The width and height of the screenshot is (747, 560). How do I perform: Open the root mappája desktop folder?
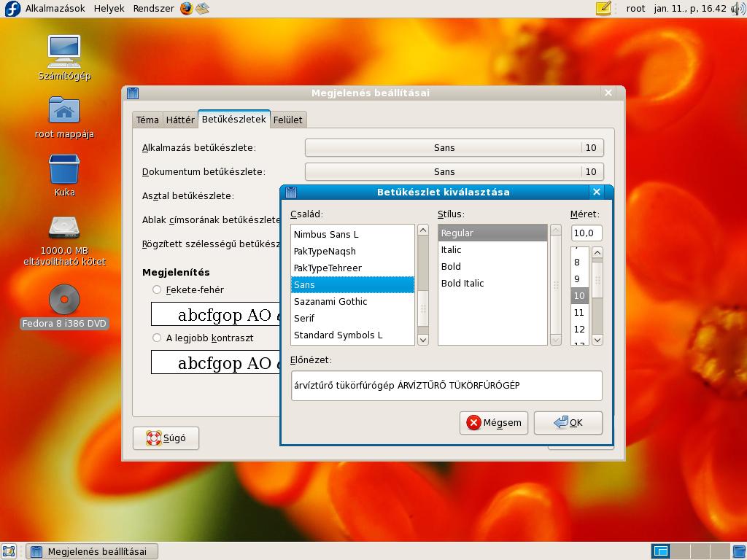64,109
